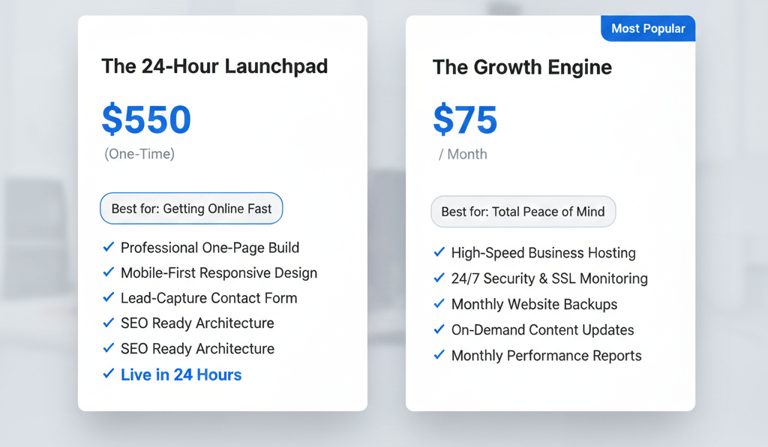768x447 pixels.
Task: Click the (One-Time) billing label
Action: (139, 154)
